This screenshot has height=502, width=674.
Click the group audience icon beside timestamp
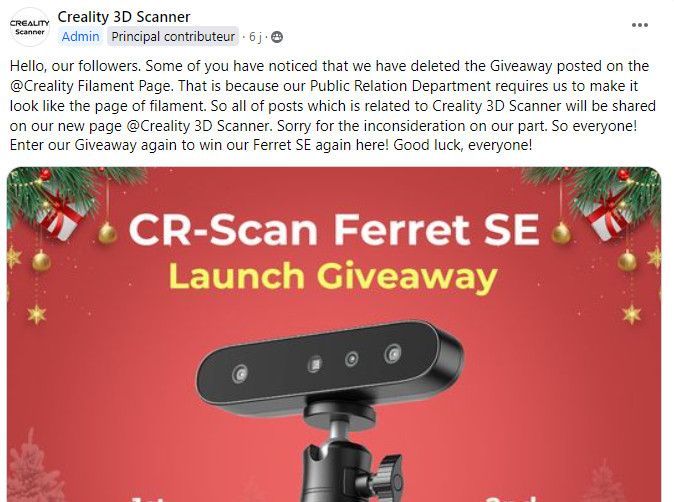tap(277, 37)
